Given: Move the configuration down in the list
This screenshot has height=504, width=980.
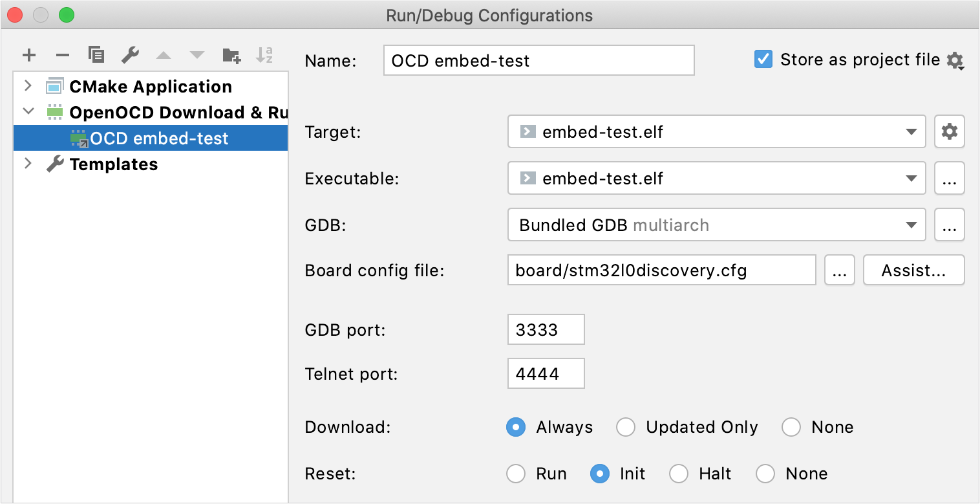Looking at the screenshot, I should (197, 55).
